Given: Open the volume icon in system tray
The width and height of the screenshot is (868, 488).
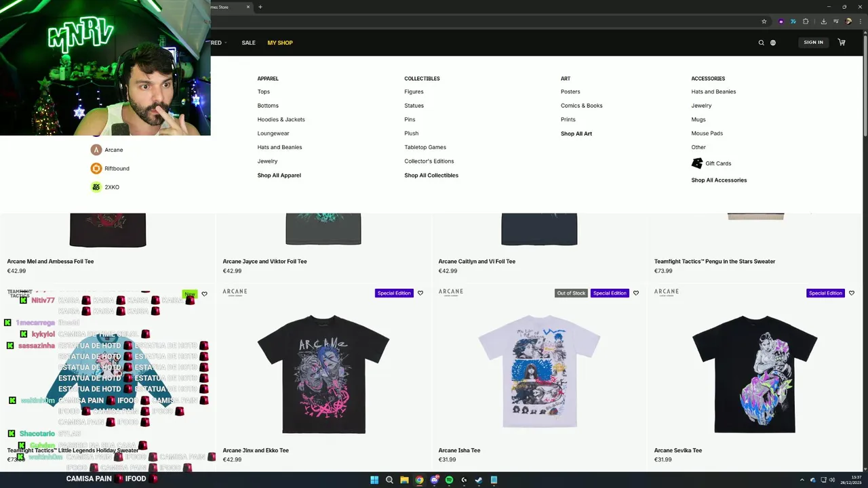Looking at the screenshot, I should click(x=833, y=480).
